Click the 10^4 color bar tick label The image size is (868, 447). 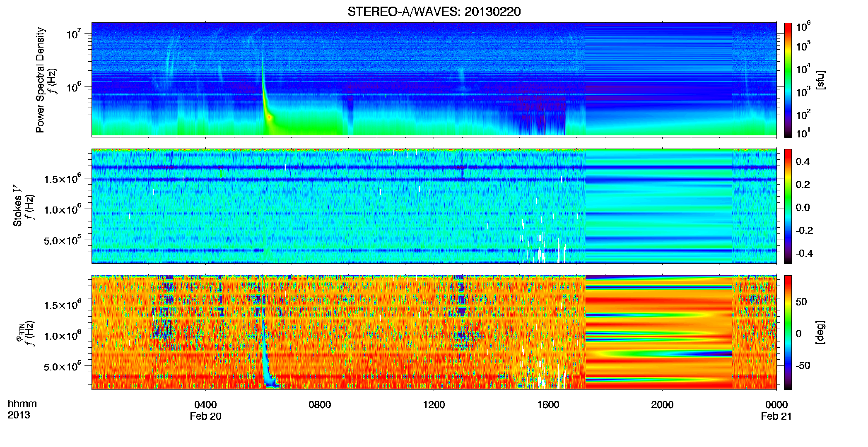pos(803,69)
